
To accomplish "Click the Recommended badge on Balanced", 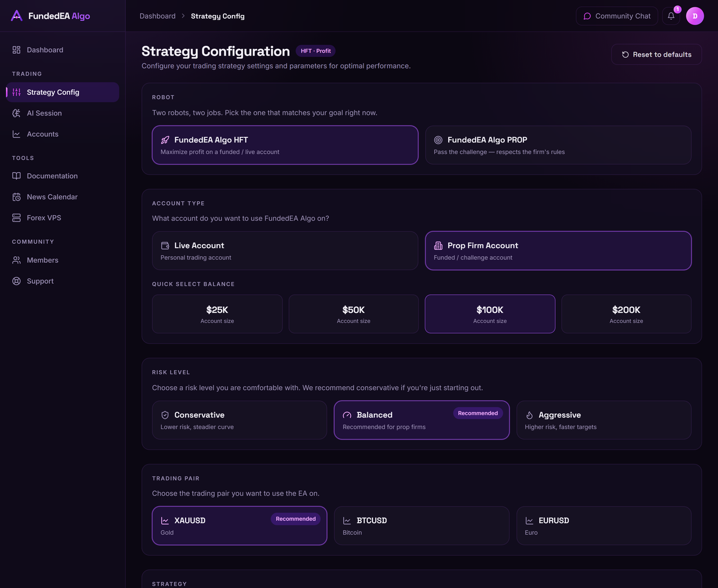I will 478,413.
